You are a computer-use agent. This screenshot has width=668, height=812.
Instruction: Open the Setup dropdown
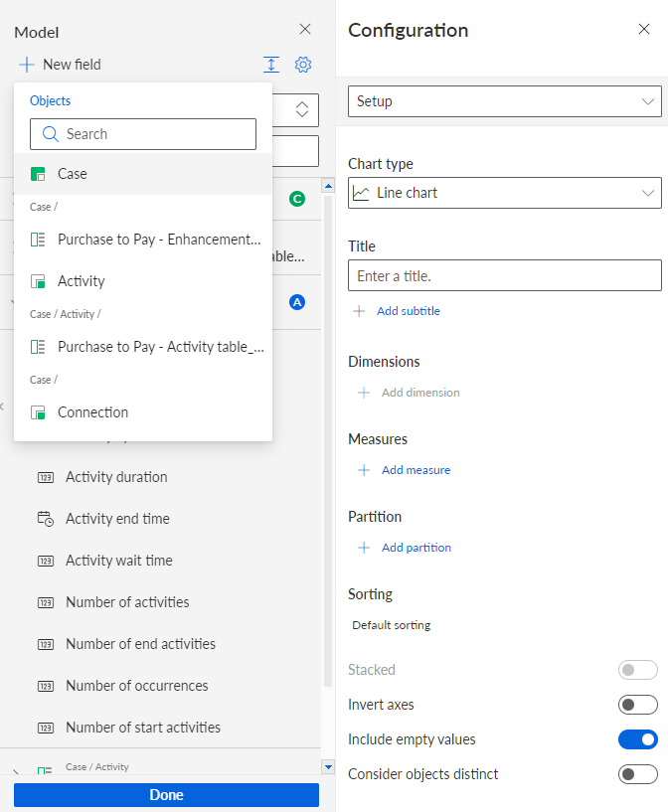(x=504, y=101)
